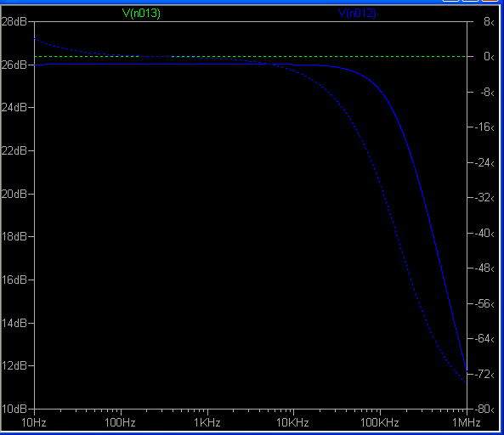Image resolution: width=504 pixels, height=435 pixels.
Task: Click the 24dB left axis label
Action: [14, 107]
